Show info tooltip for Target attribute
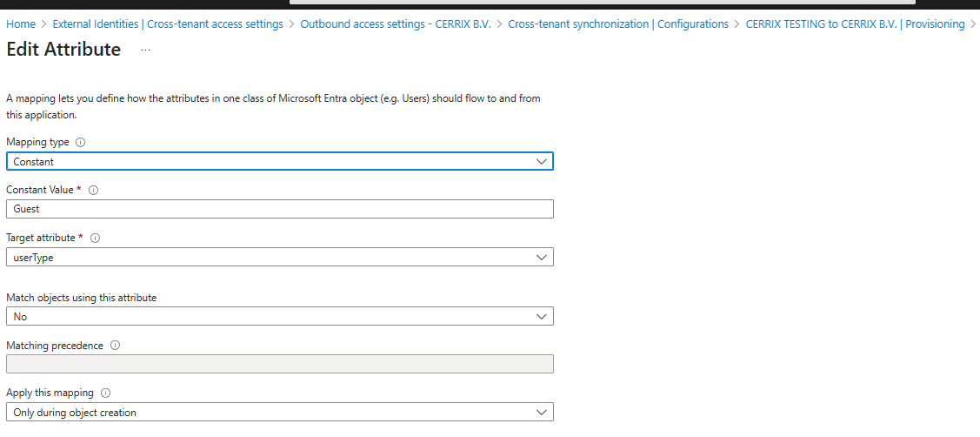Image resolution: width=980 pixels, height=437 pixels. point(96,238)
